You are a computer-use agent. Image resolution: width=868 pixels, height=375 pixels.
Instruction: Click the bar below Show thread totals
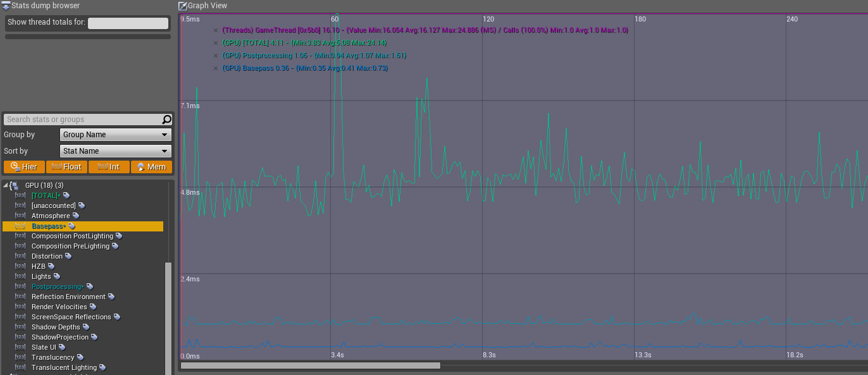pyautogui.click(x=88, y=37)
